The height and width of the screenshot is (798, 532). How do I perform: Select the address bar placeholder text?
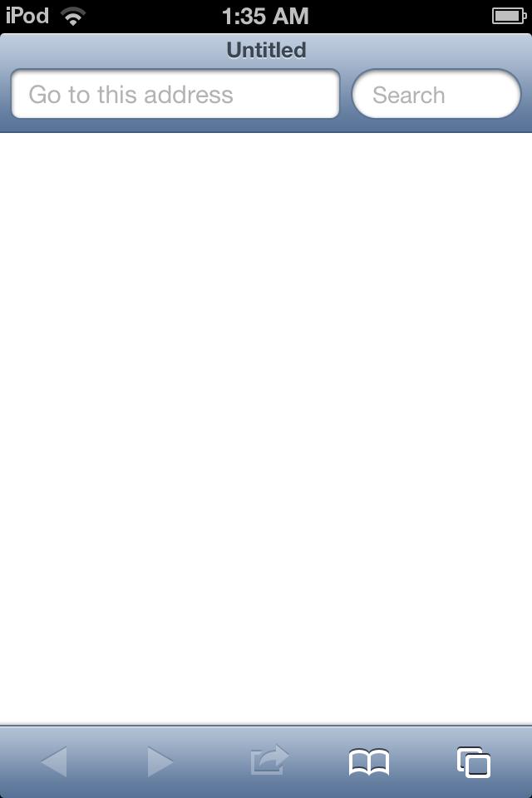point(131,95)
